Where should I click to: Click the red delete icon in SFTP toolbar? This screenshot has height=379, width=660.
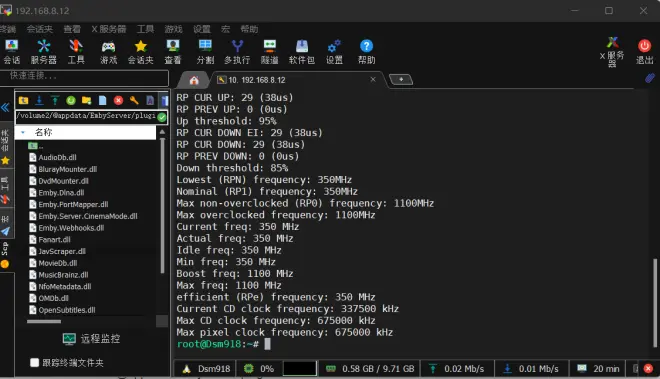[118, 100]
